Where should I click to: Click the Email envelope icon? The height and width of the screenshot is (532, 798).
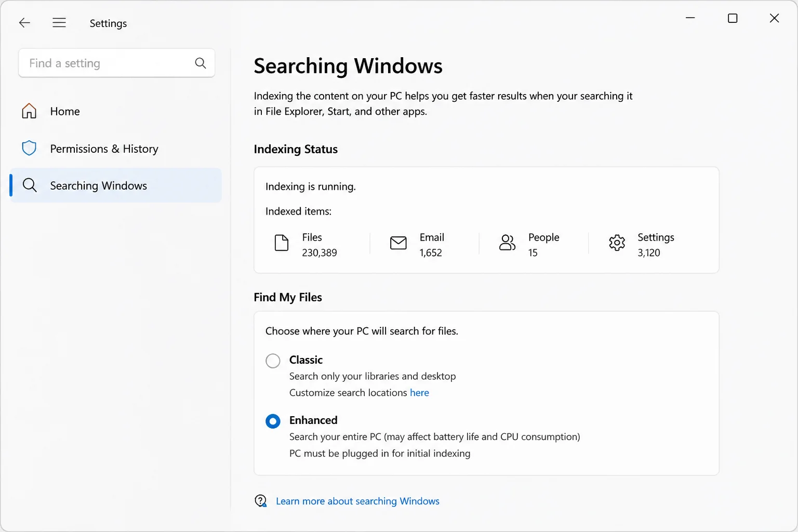(398, 243)
